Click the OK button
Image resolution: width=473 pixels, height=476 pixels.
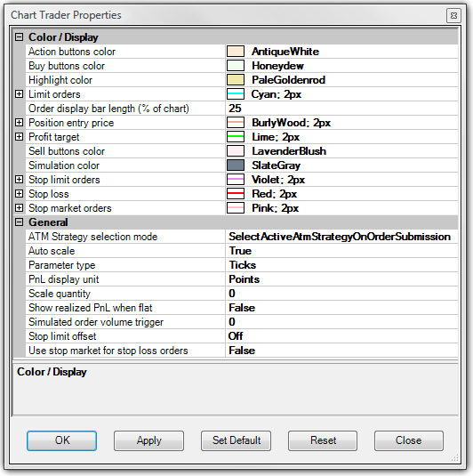tap(62, 440)
